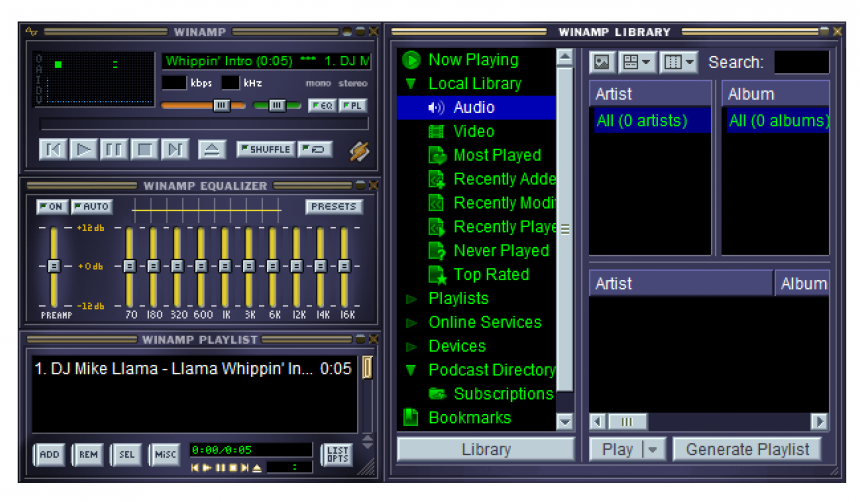The image size is (860, 502).
Task: Click the playlist mini Stop control
Action: (x=233, y=467)
